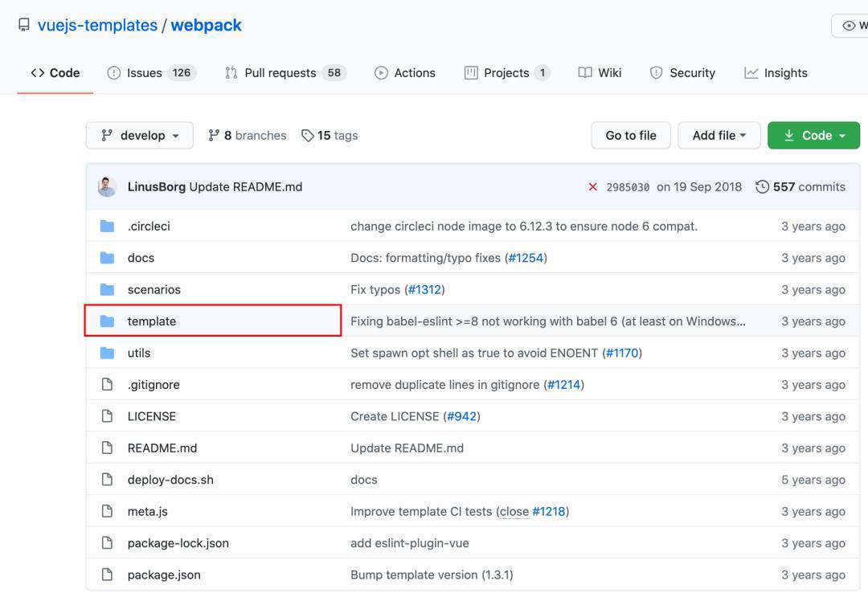Open pull request #1214 link
The width and height of the screenshot is (868, 597).
[564, 385]
